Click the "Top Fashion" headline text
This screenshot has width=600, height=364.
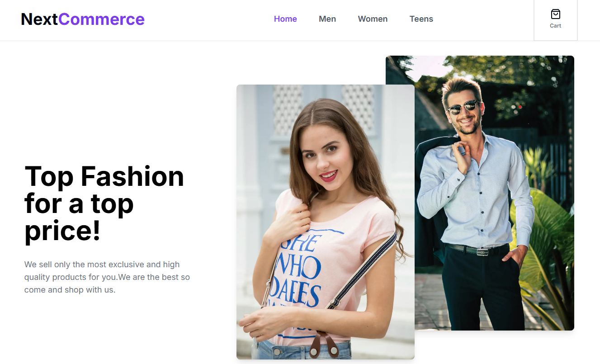[x=104, y=176]
